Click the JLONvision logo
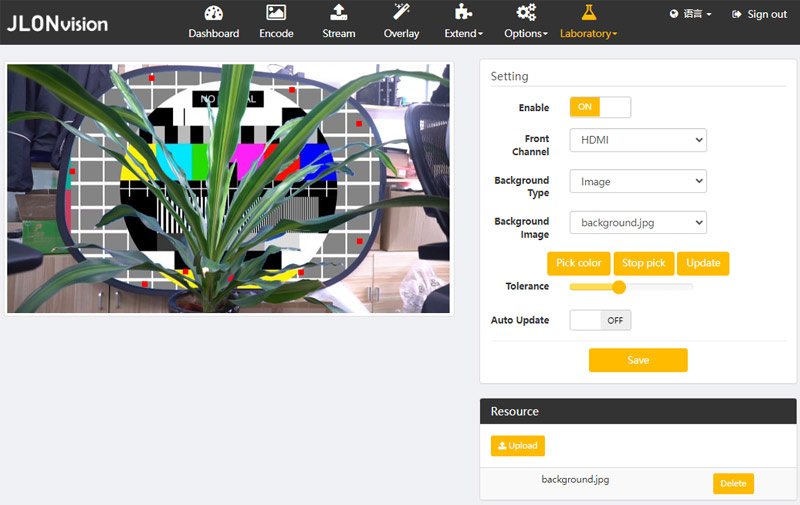The image size is (800, 505). (x=57, y=23)
